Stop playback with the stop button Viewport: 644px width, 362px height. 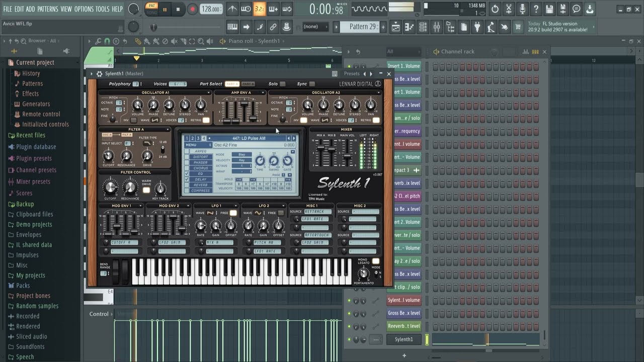point(178,9)
